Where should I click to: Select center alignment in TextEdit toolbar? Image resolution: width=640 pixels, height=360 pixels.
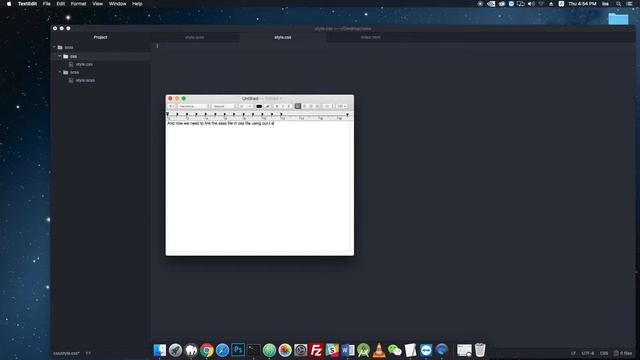coord(304,106)
